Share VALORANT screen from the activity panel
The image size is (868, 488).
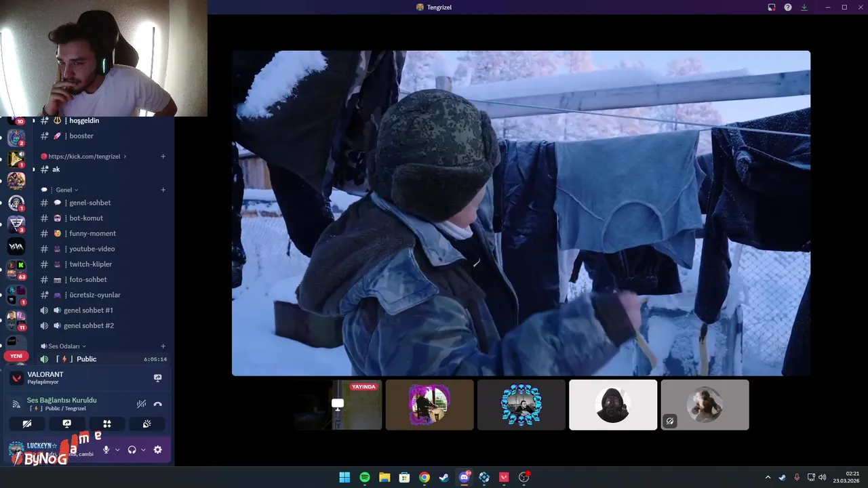click(x=158, y=378)
